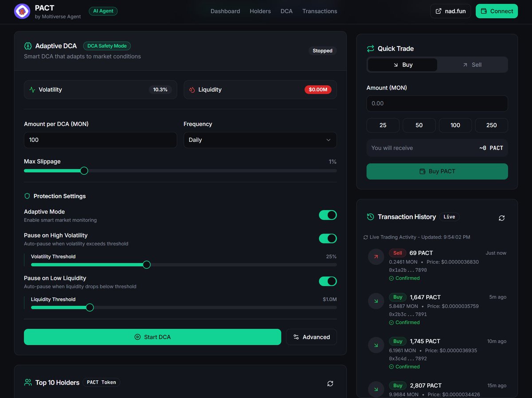Click the Live badge in Transaction History
Screen dimensions: 532x398
click(450, 217)
